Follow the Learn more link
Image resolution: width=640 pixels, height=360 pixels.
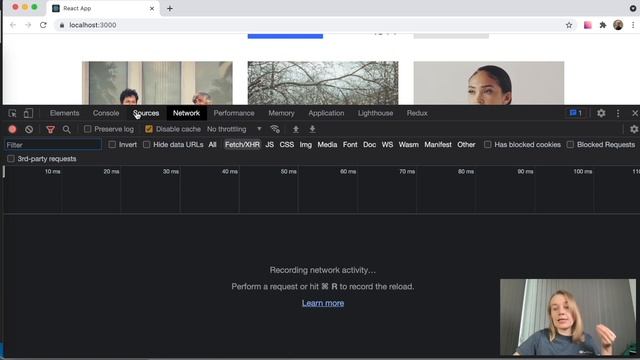click(323, 303)
